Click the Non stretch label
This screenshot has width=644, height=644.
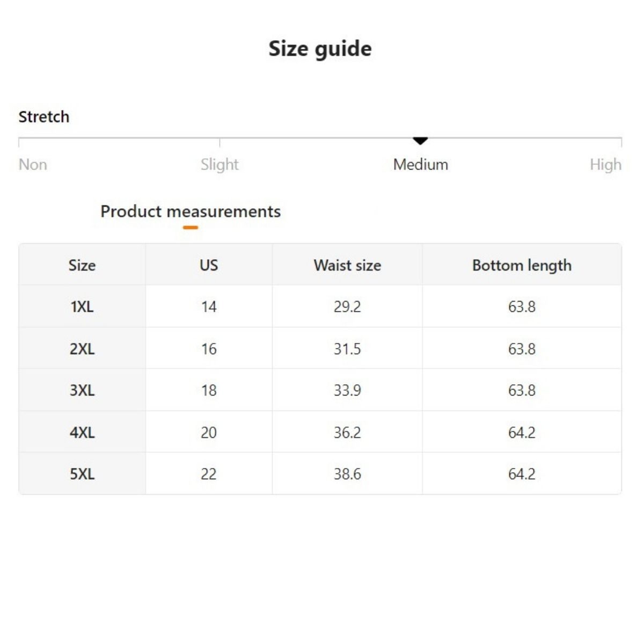point(33,164)
